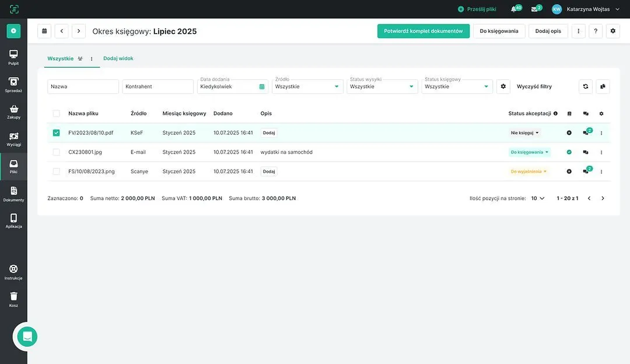This screenshot has height=364, width=630.
Task: Open the Wszystkie tab three-dot menu
Action: pos(92,59)
